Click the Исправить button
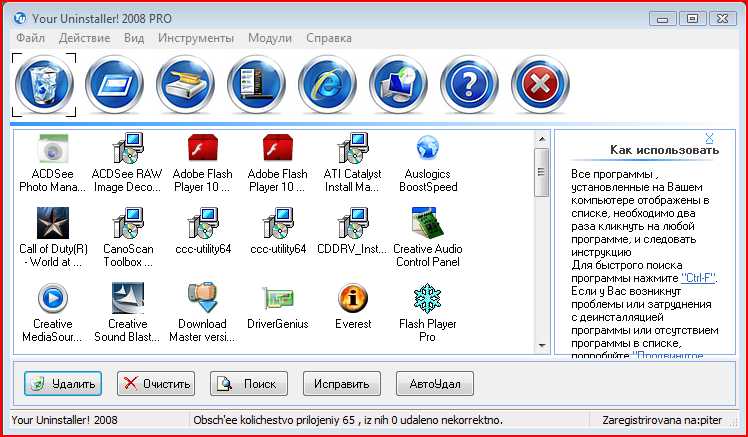Viewport: 748px width, 437px height. point(342,384)
